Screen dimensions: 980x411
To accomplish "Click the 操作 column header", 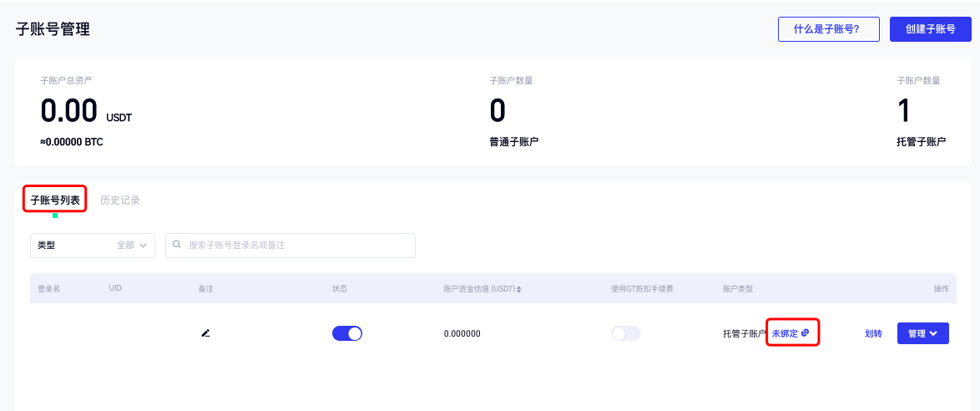I will coord(941,289).
